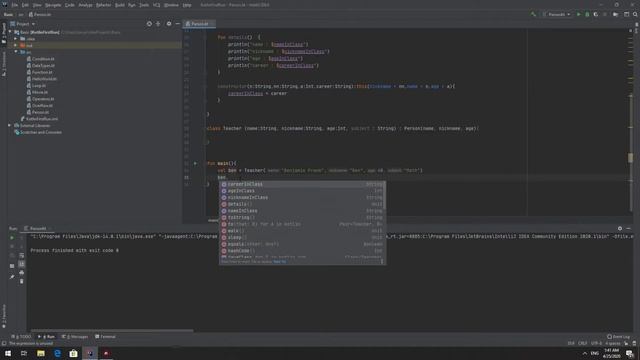Viewport: 640px width, 360px height.
Task: Open the TODO tool window tab
Action: (x=22, y=337)
